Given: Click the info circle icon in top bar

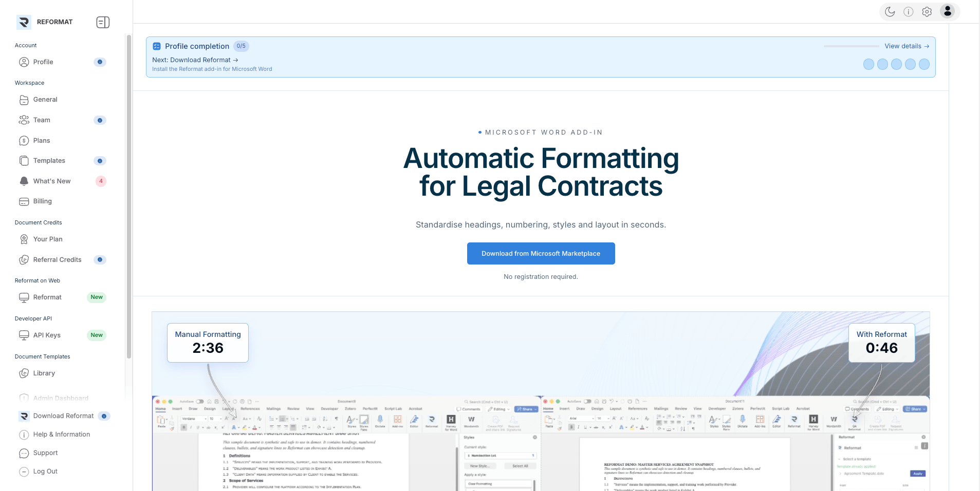Looking at the screenshot, I should [909, 12].
